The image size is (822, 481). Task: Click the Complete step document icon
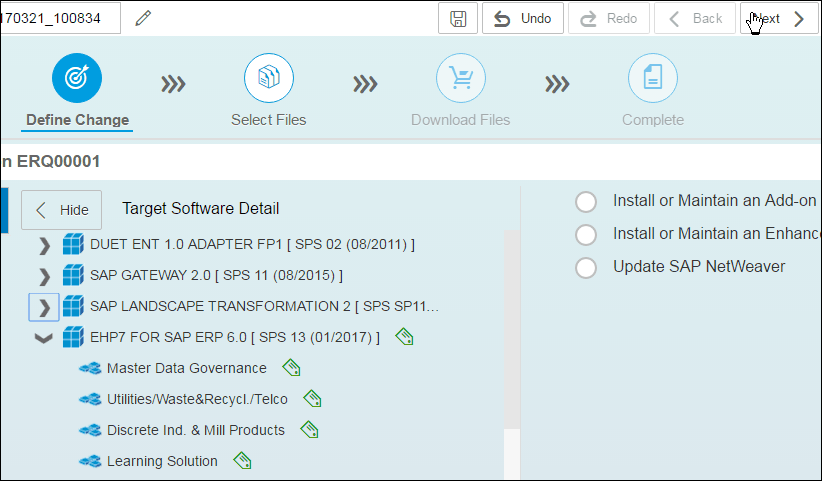point(652,78)
